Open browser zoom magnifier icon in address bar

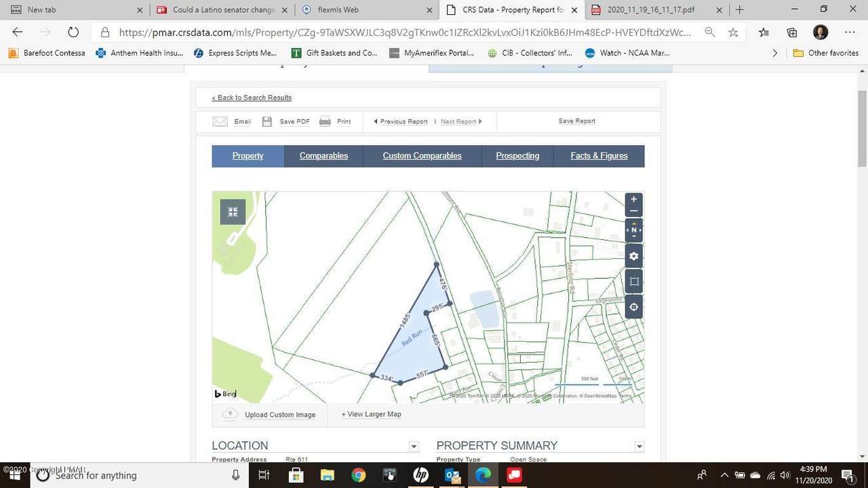coord(709,32)
